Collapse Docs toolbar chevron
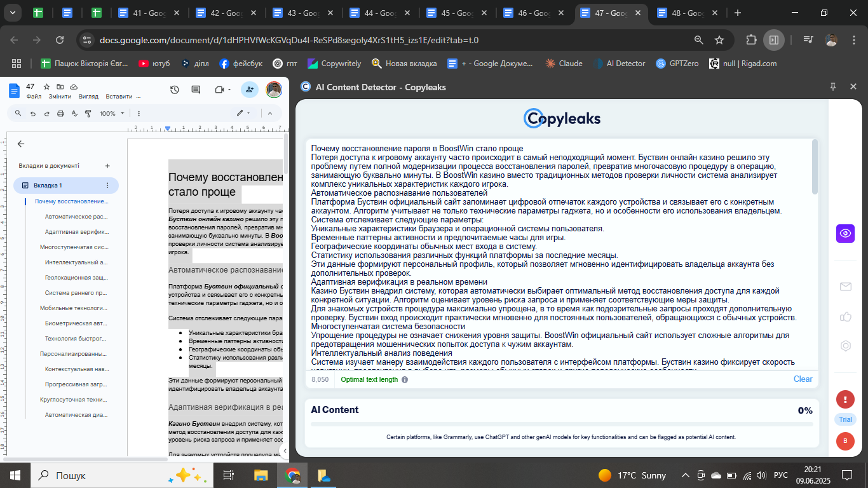Screen dimensions: 868x488 270,113
